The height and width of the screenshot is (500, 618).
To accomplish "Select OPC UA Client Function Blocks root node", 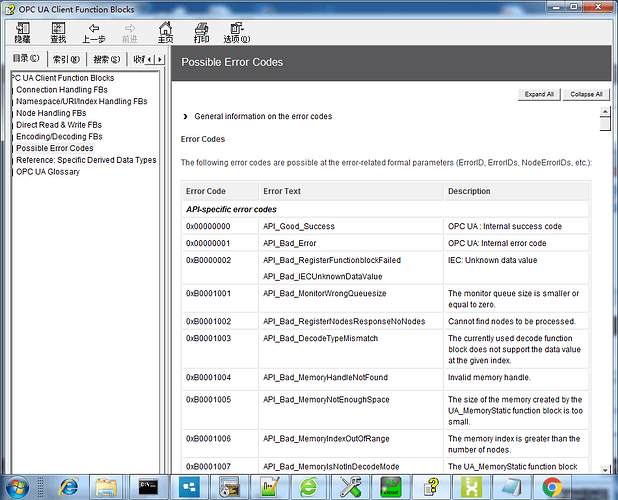I will tap(63, 78).
